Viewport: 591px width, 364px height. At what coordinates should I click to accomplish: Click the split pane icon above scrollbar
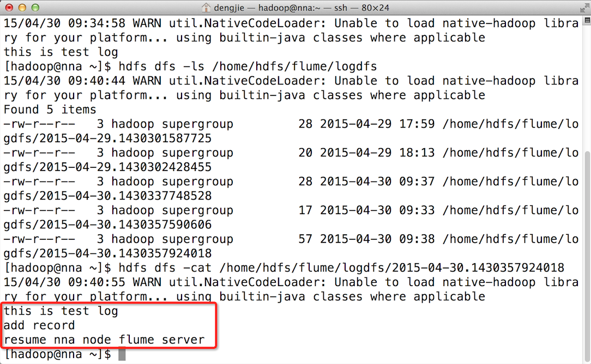pyautogui.click(x=587, y=21)
